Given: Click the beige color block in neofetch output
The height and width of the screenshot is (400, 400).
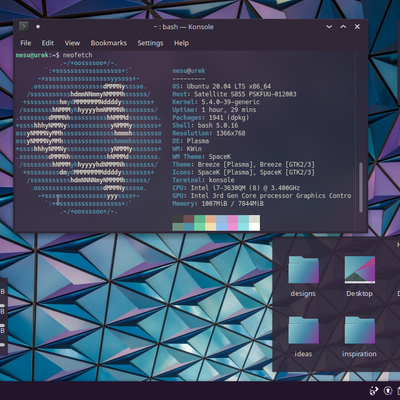Looking at the screenshot, I should pos(254,219).
